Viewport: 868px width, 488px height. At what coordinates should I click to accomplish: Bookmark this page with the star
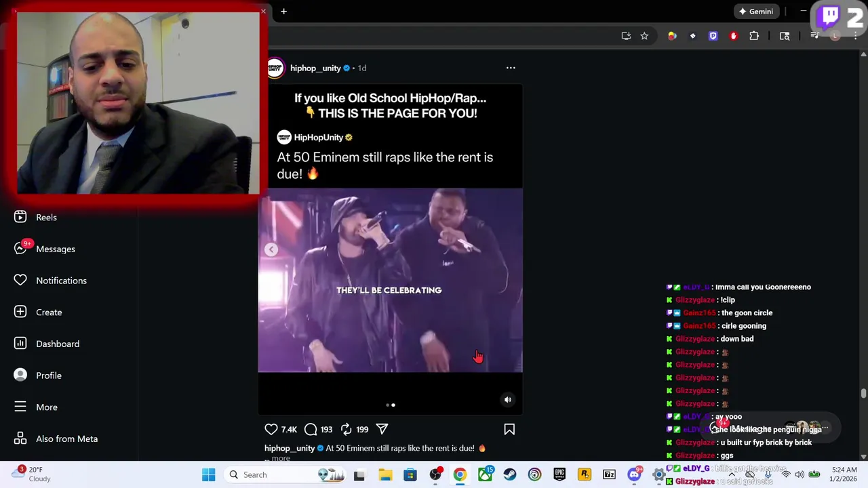click(644, 36)
